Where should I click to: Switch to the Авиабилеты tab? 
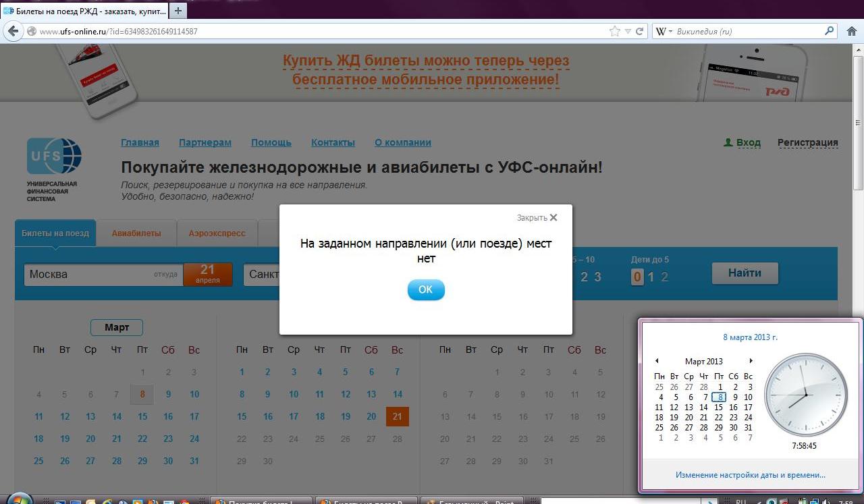(x=136, y=233)
